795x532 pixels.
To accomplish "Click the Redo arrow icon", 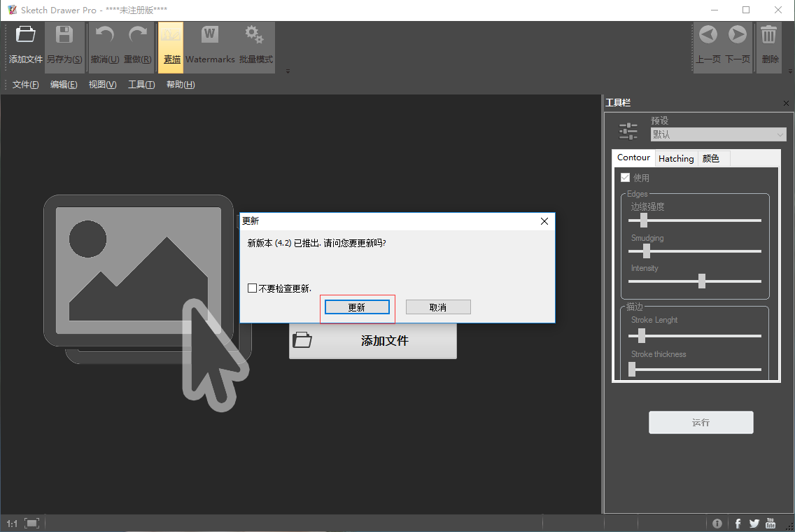I will [x=138, y=35].
